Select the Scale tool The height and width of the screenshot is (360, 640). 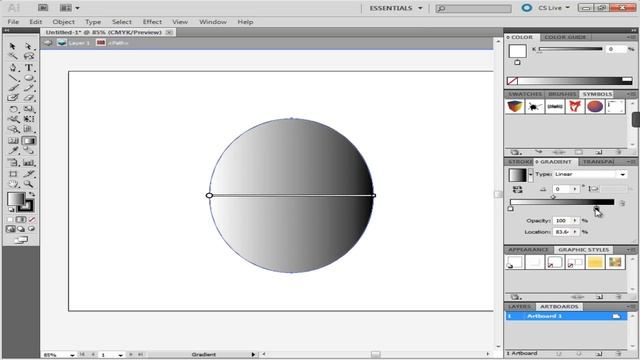(x=28, y=109)
